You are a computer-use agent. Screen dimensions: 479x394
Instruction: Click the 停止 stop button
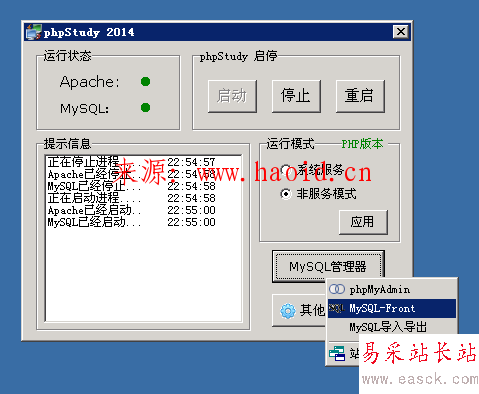click(x=296, y=96)
